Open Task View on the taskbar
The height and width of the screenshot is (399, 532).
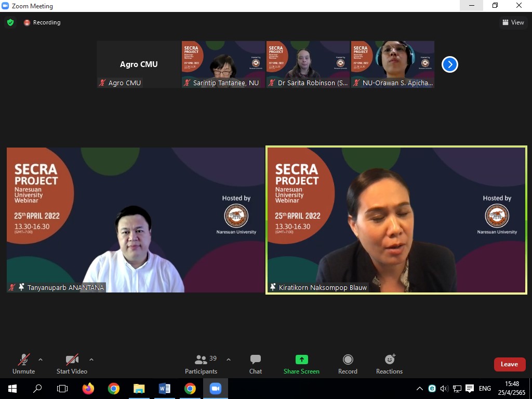coord(62,389)
